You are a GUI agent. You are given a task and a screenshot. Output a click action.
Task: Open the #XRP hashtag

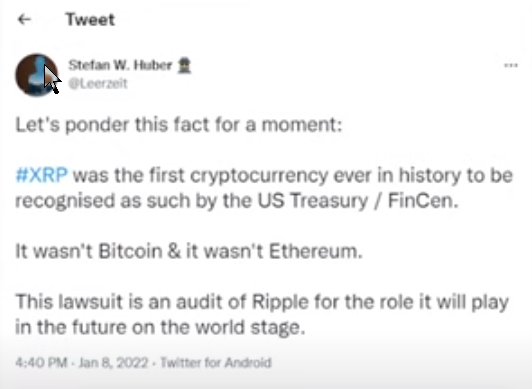(42, 175)
